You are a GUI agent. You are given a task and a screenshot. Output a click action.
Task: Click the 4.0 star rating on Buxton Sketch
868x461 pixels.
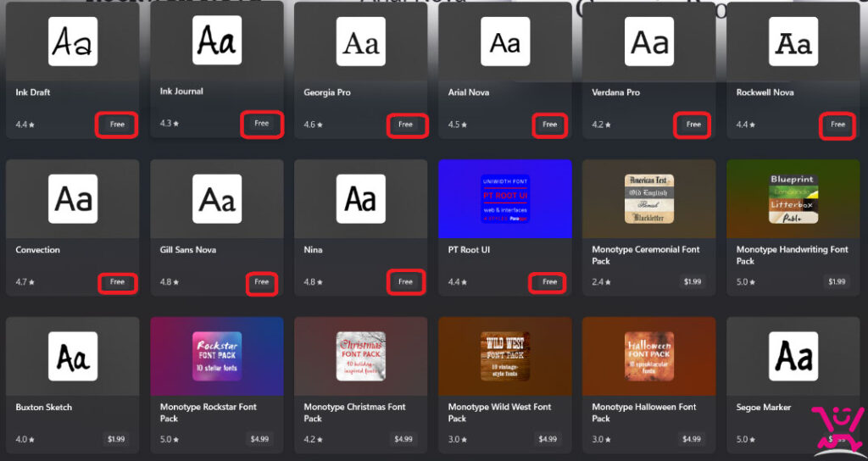click(25, 440)
